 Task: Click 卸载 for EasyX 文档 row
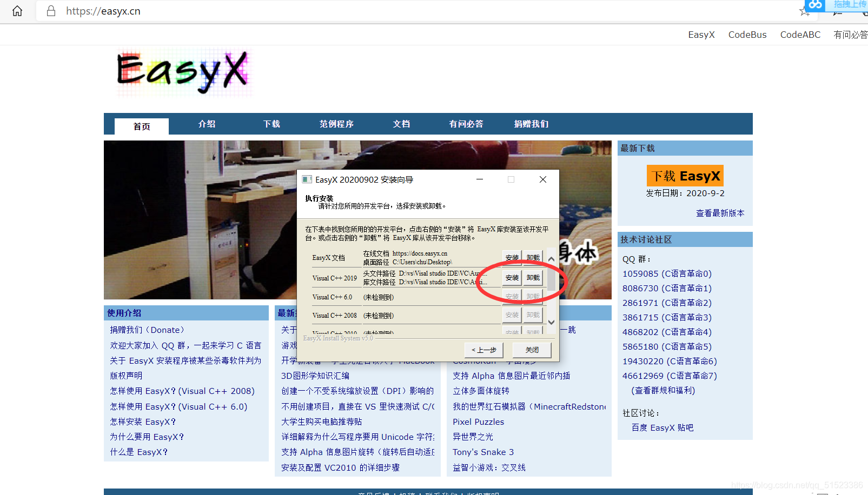coord(533,257)
